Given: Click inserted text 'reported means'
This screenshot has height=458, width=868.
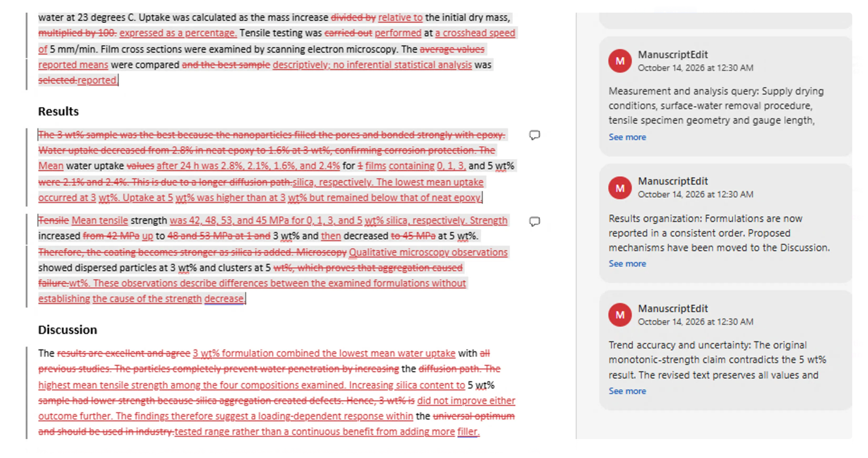Looking at the screenshot, I should 73,65.
